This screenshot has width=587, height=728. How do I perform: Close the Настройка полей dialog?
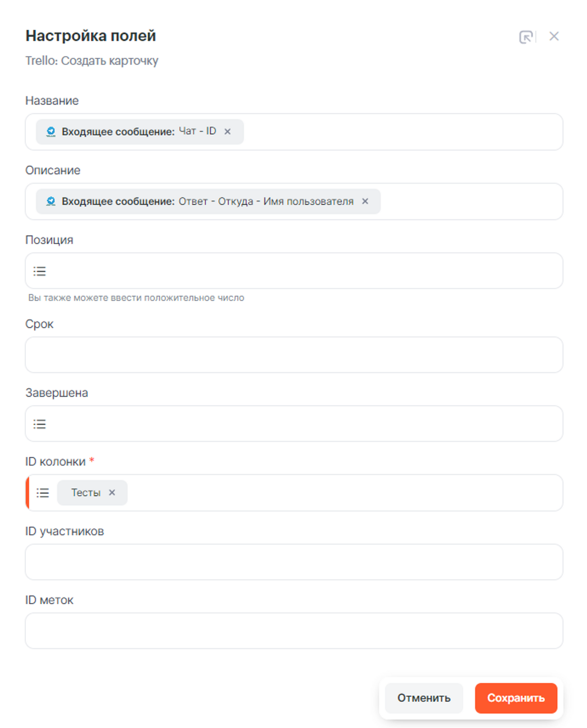(554, 36)
